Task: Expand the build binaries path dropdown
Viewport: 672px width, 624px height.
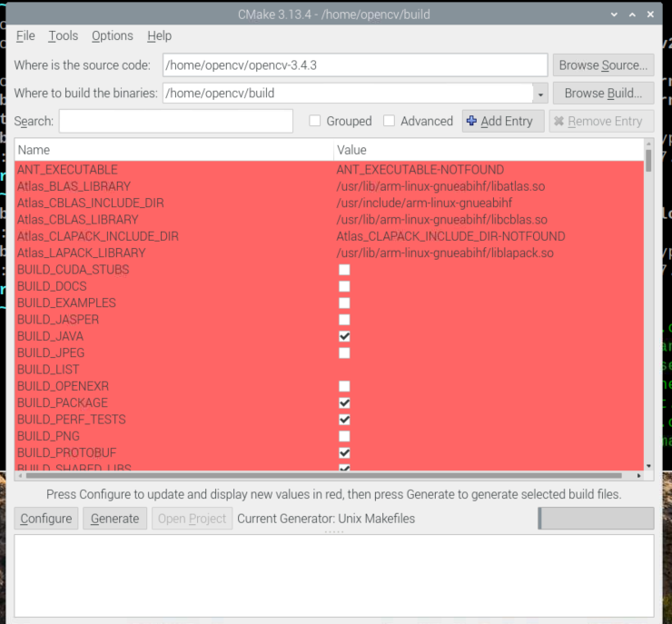Action: coord(540,94)
